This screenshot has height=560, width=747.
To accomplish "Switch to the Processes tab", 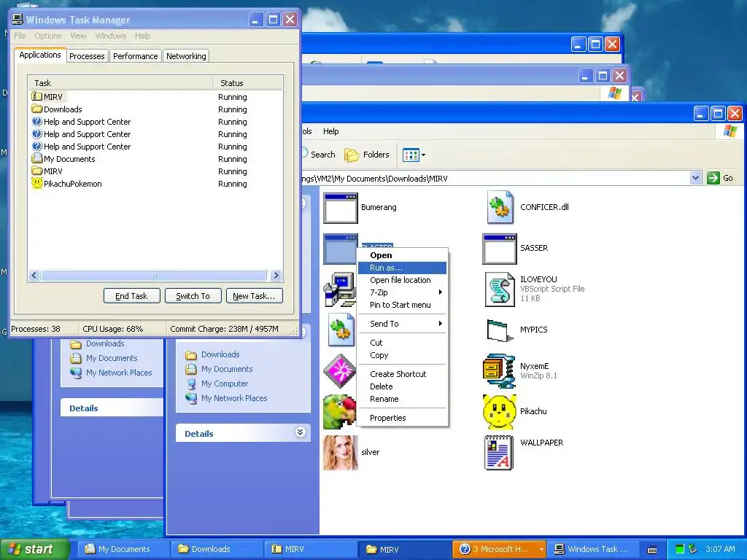I will (x=87, y=56).
